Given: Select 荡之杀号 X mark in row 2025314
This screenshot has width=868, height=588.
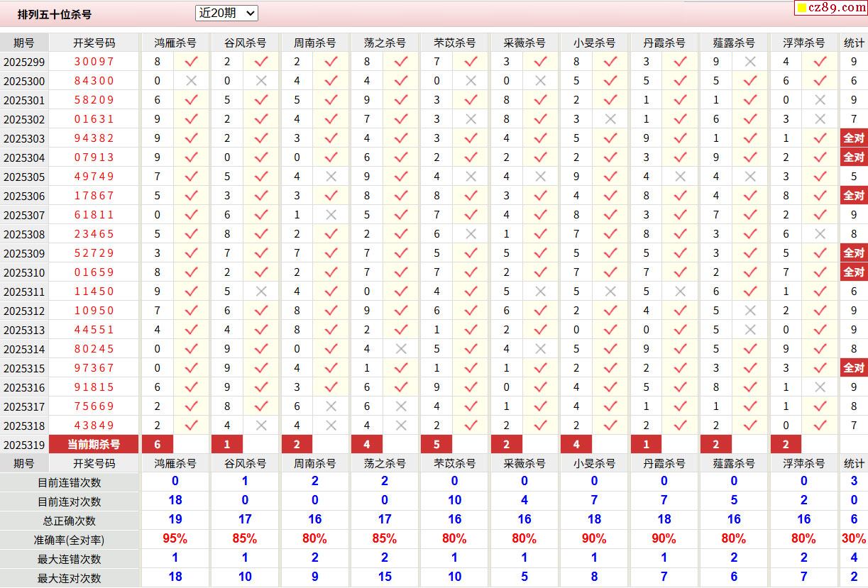Looking at the screenshot, I should tap(401, 349).
